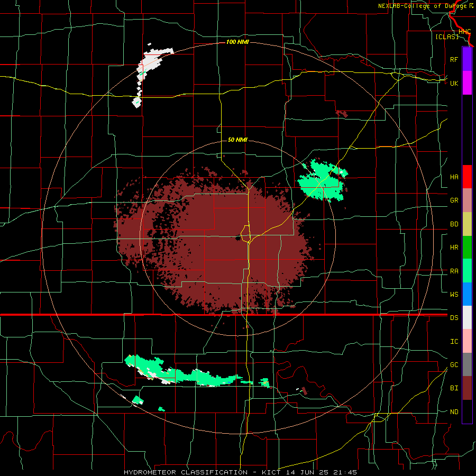Select the yellow BD legend swatch
The width and height of the screenshot is (476, 476).
(467, 224)
